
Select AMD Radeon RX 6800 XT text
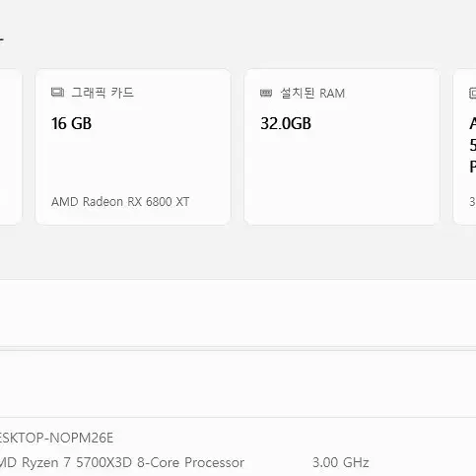(120, 202)
